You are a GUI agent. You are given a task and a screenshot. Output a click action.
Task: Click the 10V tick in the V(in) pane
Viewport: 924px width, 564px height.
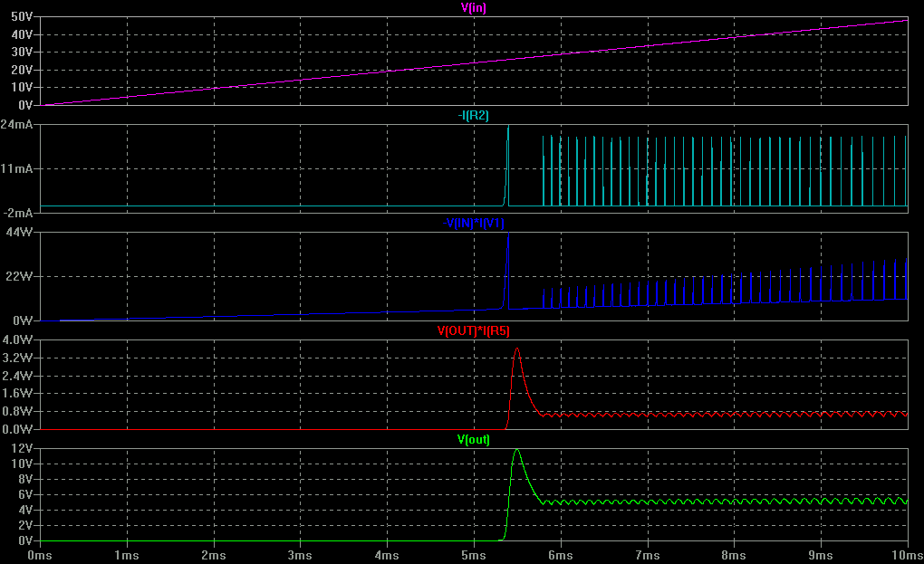click(22, 87)
